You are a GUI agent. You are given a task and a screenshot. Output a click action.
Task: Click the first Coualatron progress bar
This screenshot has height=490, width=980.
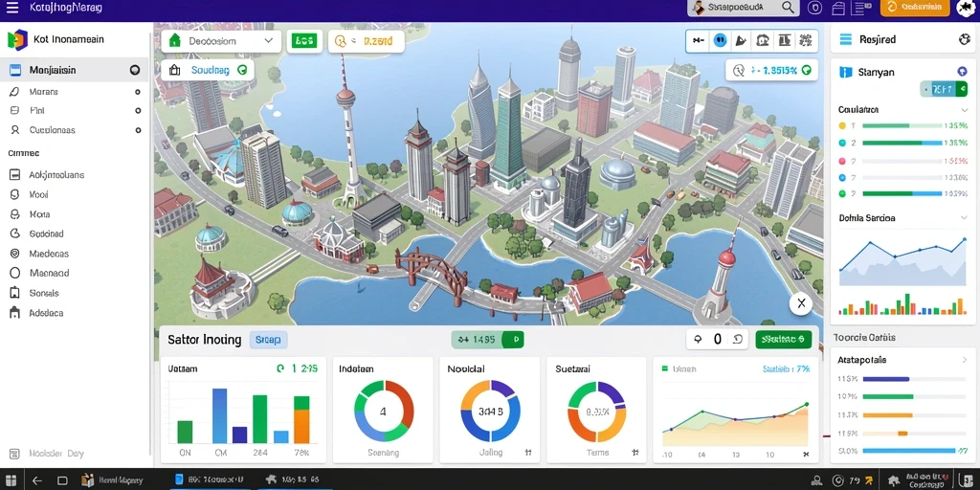902,125
